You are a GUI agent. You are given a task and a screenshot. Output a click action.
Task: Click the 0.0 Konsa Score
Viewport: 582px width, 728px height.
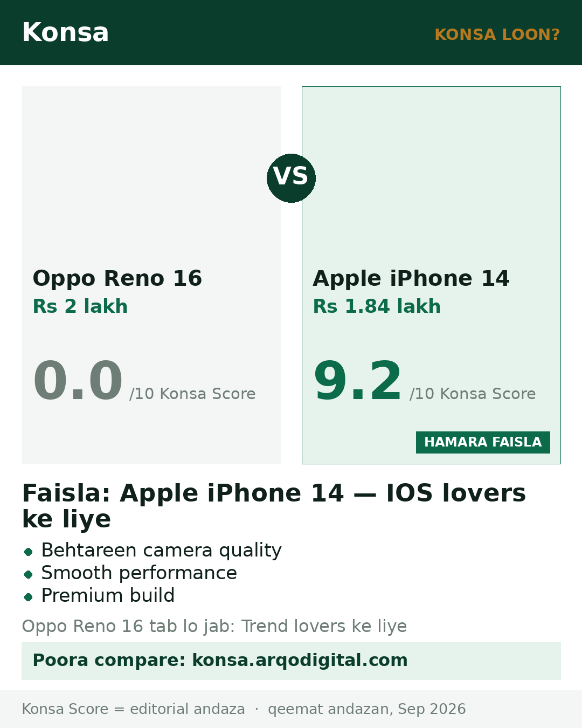78,381
